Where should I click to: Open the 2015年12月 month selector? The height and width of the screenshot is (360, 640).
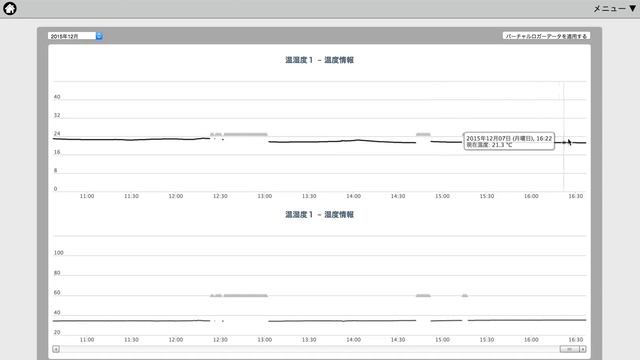coord(75,36)
